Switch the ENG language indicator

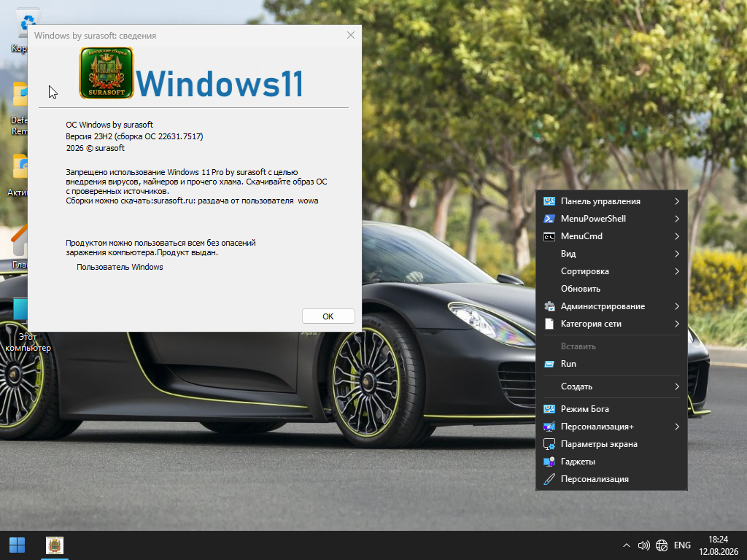(x=682, y=545)
